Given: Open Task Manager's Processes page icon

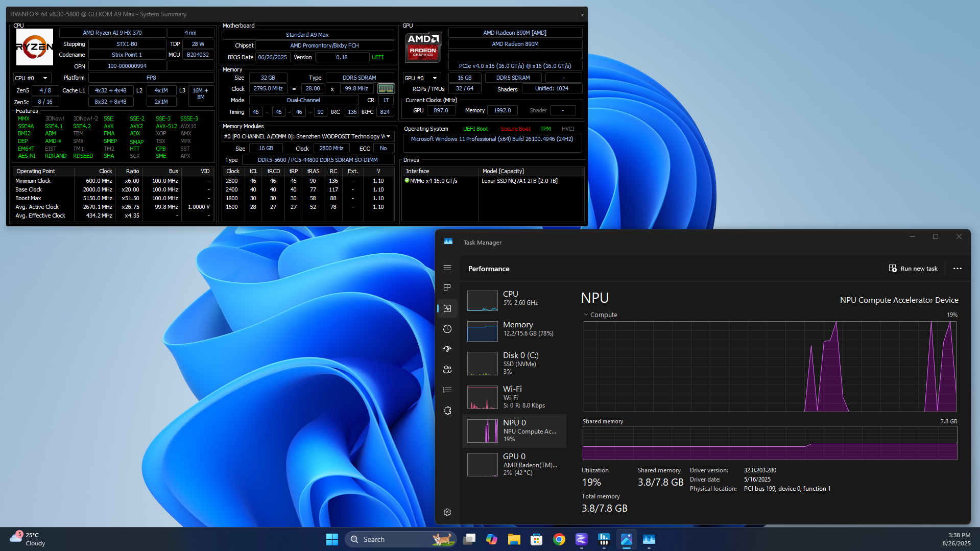Looking at the screenshot, I should pos(447,288).
